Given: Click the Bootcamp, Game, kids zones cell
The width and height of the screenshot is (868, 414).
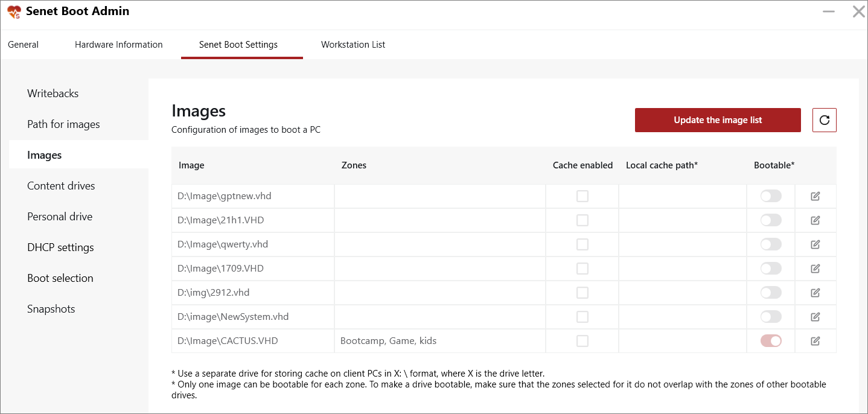Looking at the screenshot, I should [x=440, y=341].
